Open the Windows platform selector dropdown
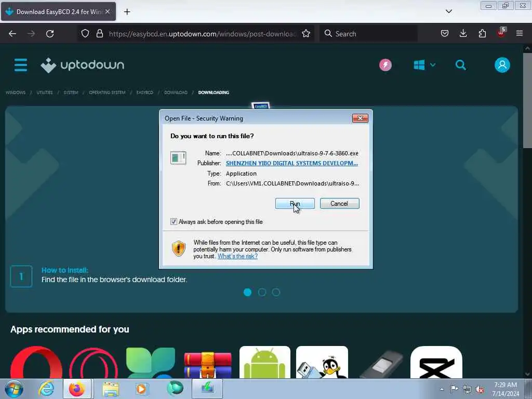The width and height of the screenshot is (532, 399). [x=424, y=65]
